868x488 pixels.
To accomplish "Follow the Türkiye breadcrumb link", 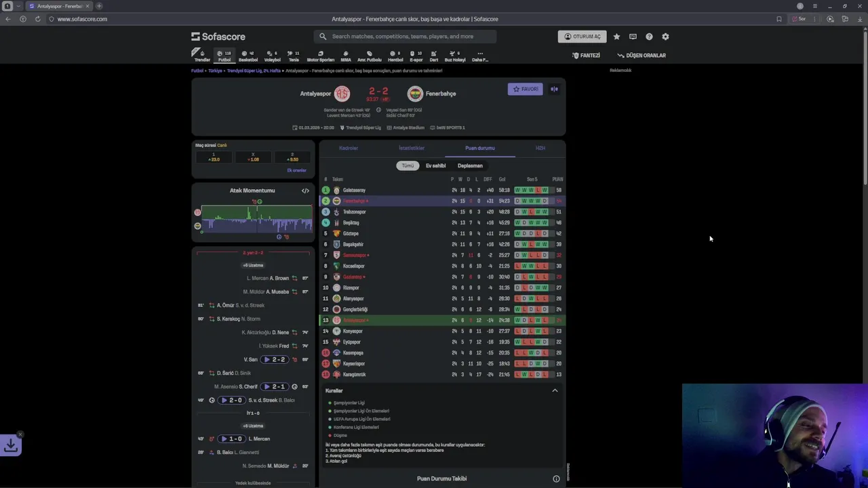I will 215,70.
